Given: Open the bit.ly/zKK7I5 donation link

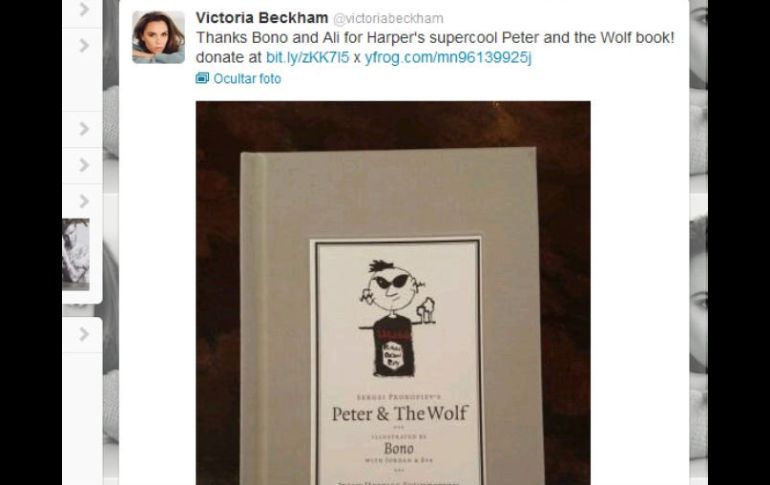Looking at the screenshot, I should (x=307, y=57).
